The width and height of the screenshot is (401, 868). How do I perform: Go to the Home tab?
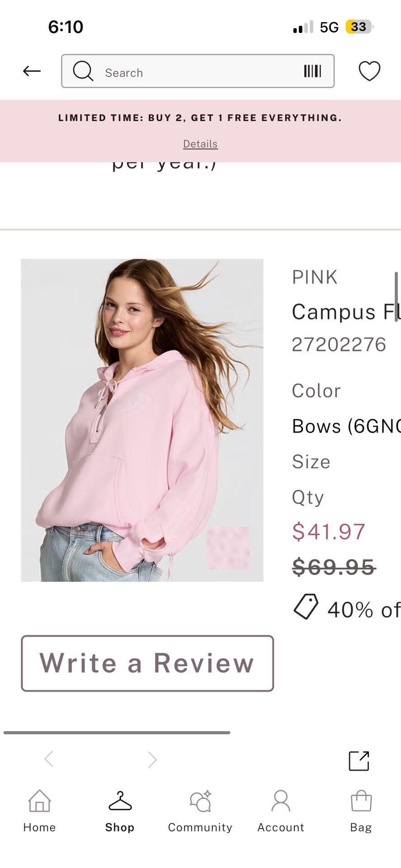[x=40, y=810]
